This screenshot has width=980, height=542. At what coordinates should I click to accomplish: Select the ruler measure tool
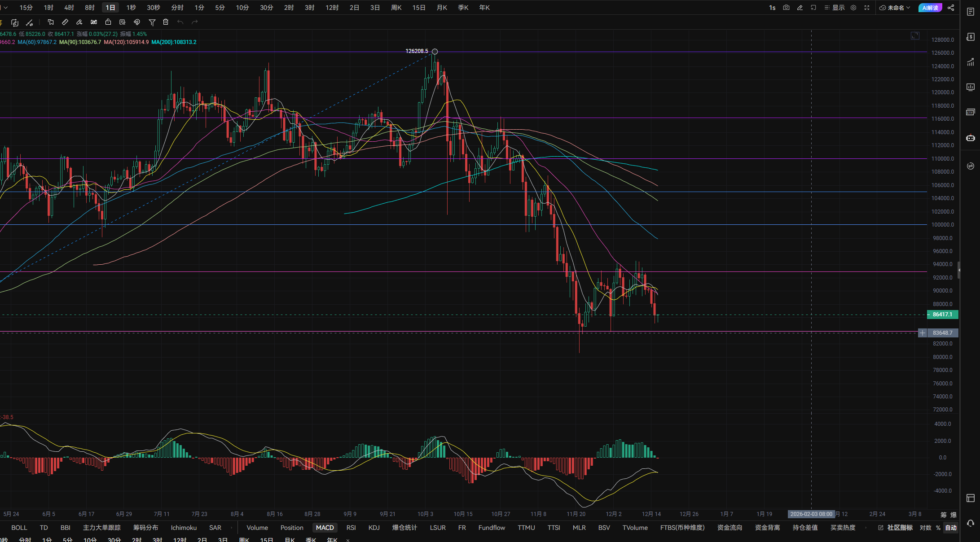click(65, 22)
